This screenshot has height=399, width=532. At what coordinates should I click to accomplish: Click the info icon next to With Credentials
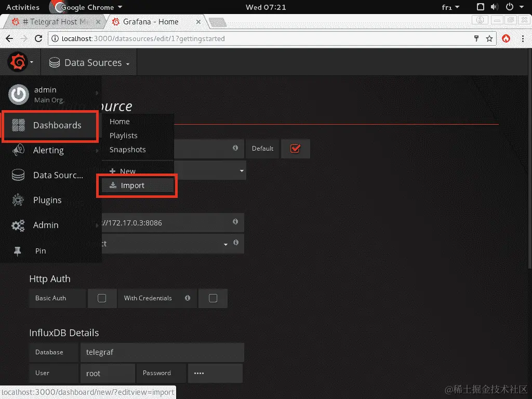click(188, 298)
